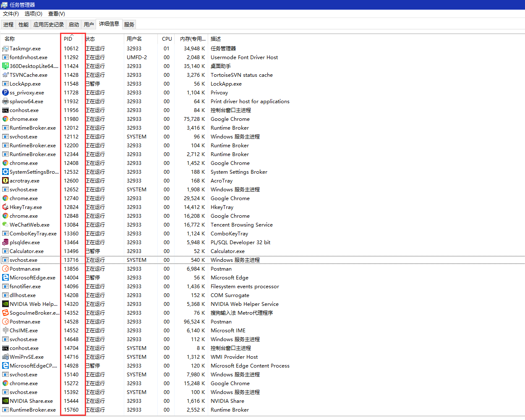Open the 选项(O) menu

click(x=34, y=14)
